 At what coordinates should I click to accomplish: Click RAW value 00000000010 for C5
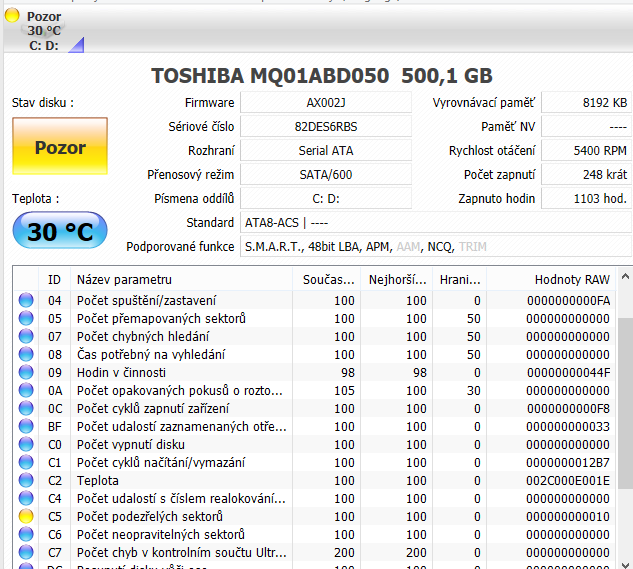(x=568, y=517)
